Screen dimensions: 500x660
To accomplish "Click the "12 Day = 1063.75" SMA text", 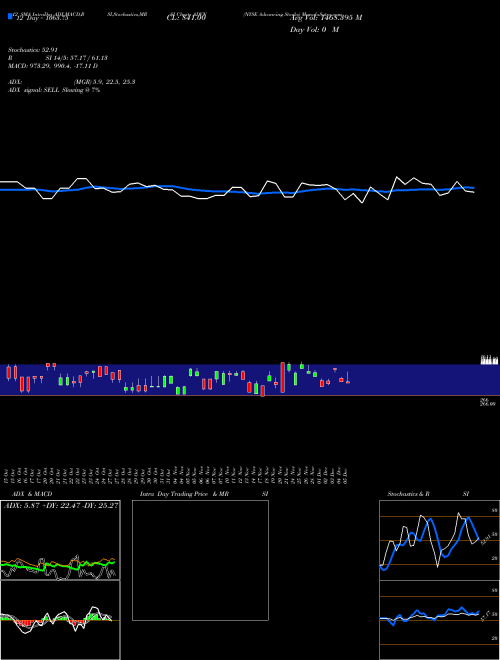I will point(42,18).
